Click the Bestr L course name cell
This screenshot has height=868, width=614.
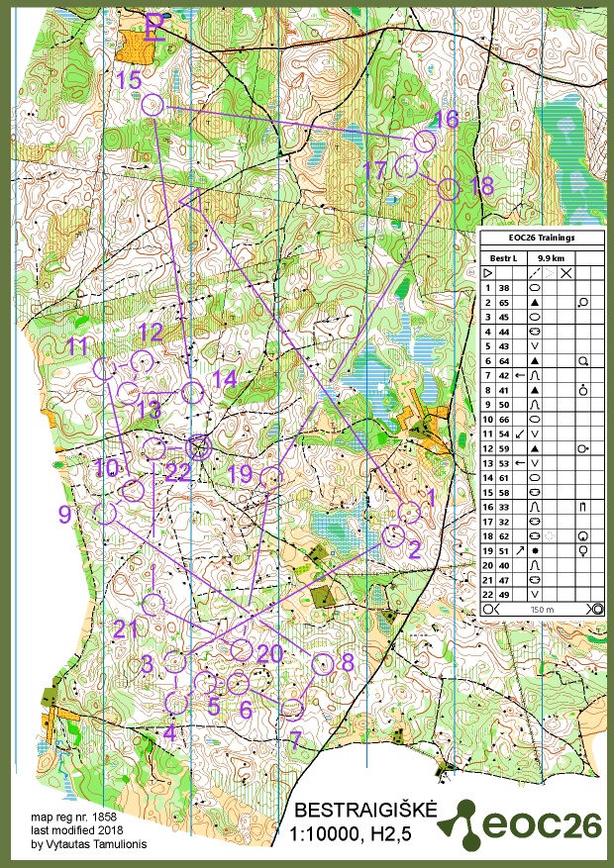pyautogui.click(x=503, y=257)
